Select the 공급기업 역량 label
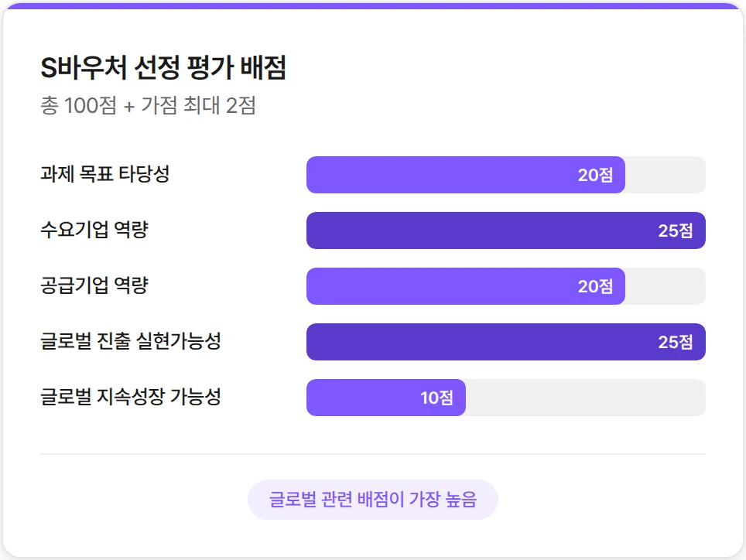Viewport: 746px width, 560px height. (94, 285)
